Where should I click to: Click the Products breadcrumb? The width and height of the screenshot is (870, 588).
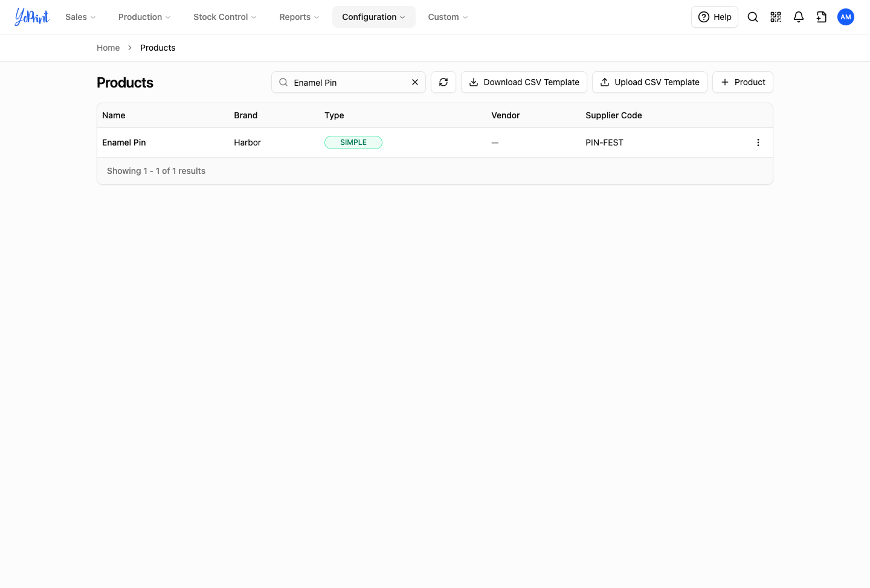pos(158,48)
